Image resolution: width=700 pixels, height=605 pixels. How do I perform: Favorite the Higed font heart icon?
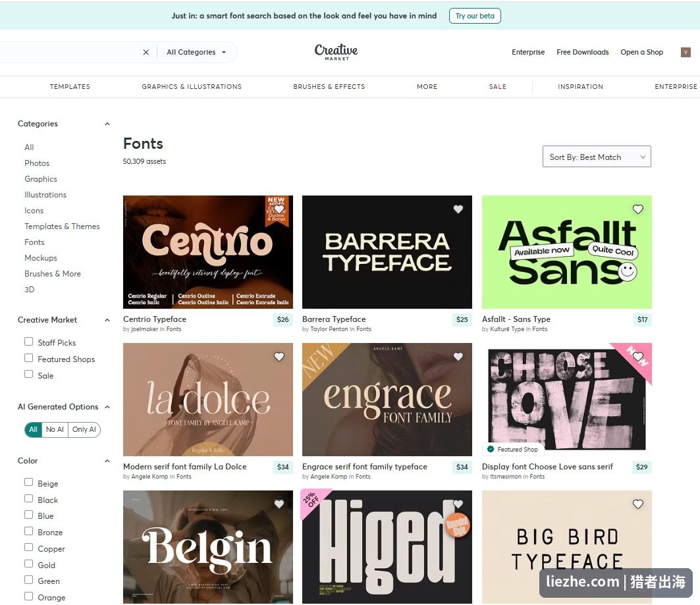coord(458,504)
